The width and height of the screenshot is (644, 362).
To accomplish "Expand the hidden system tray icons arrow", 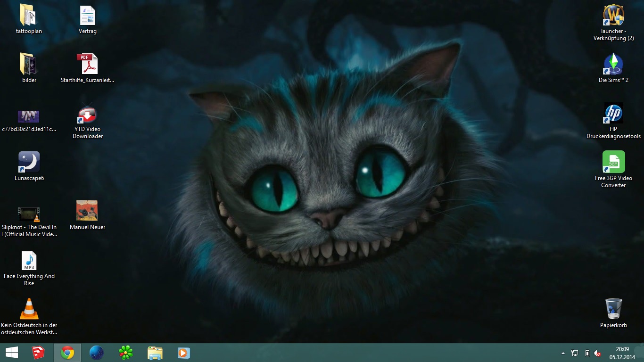I will click(x=563, y=353).
